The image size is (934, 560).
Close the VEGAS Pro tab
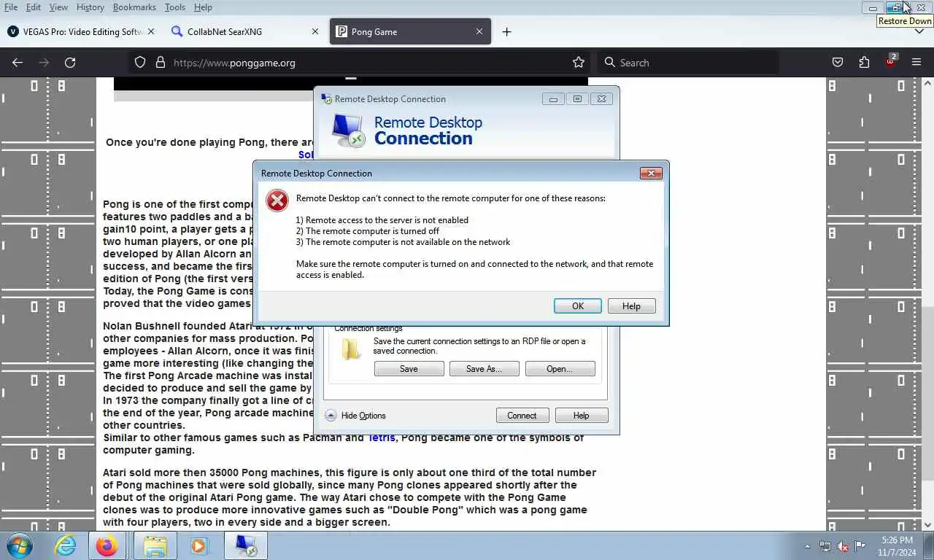pos(151,32)
